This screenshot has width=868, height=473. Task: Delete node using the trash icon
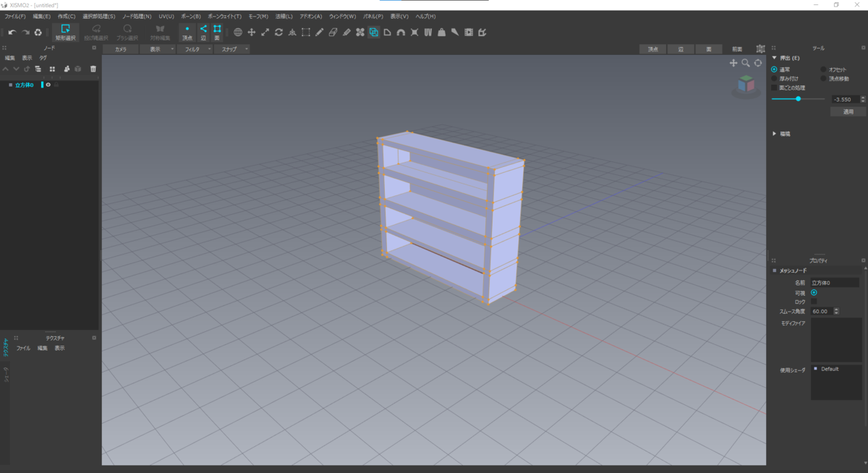pyautogui.click(x=93, y=69)
